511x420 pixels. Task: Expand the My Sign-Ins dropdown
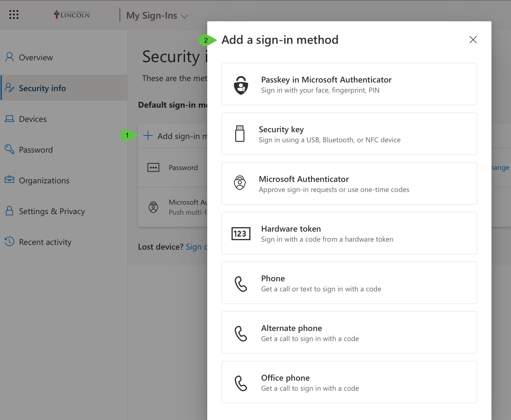(157, 15)
